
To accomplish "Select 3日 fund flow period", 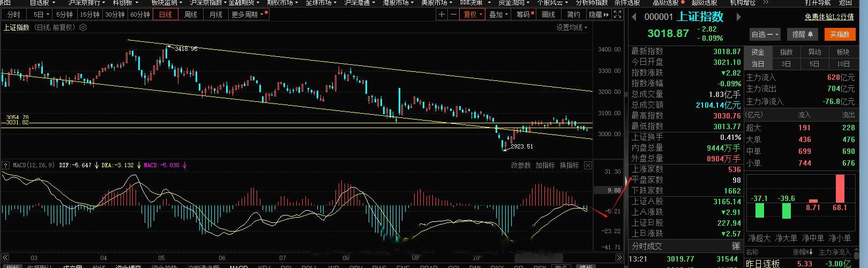I will click(x=787, y=64).
